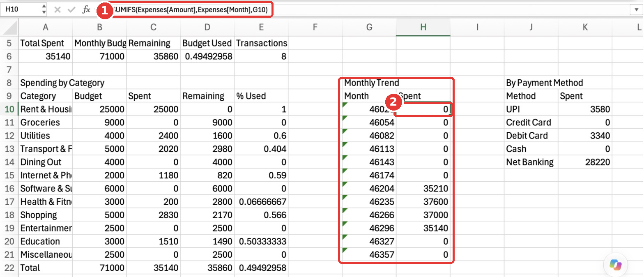The image size is (644, 277).
Task: Open the Name Box dropdown arrows
Action: [44, 10]
